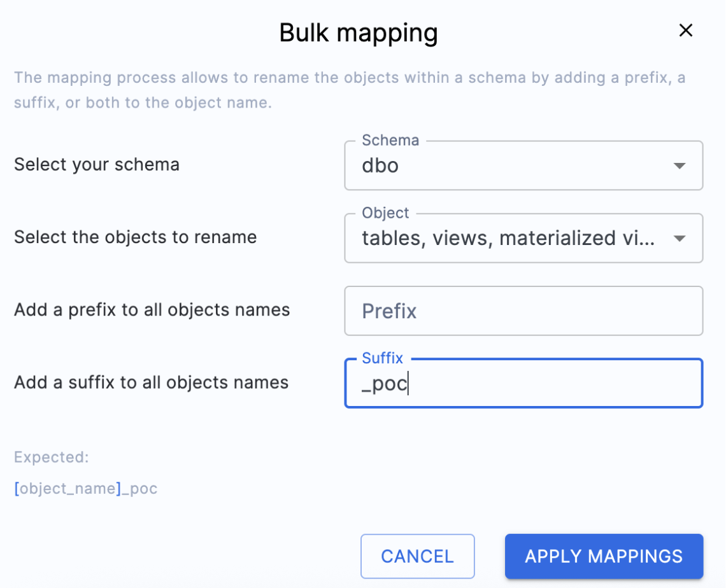
Task: Click the Add a prefix instruction text
Action: pos(152,310)
